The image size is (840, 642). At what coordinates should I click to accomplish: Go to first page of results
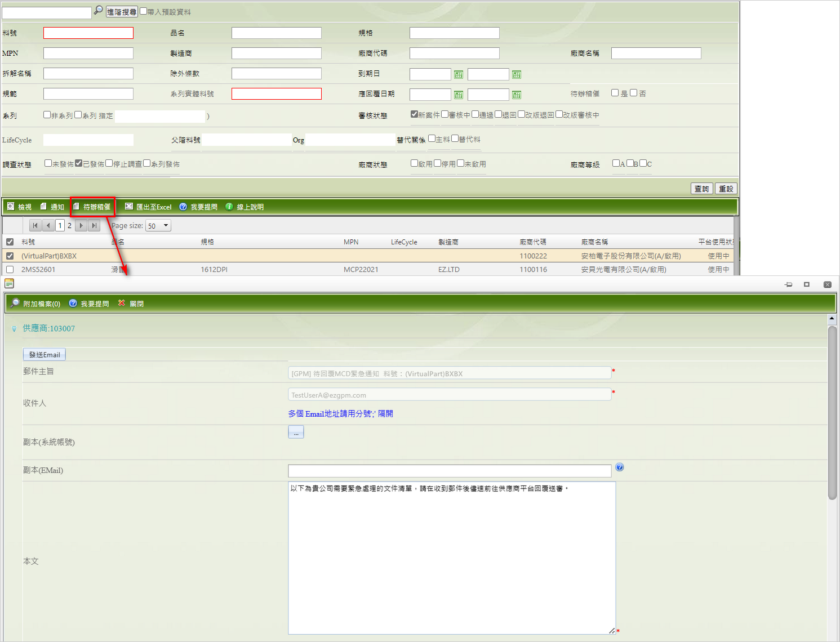tap(35, 226)
